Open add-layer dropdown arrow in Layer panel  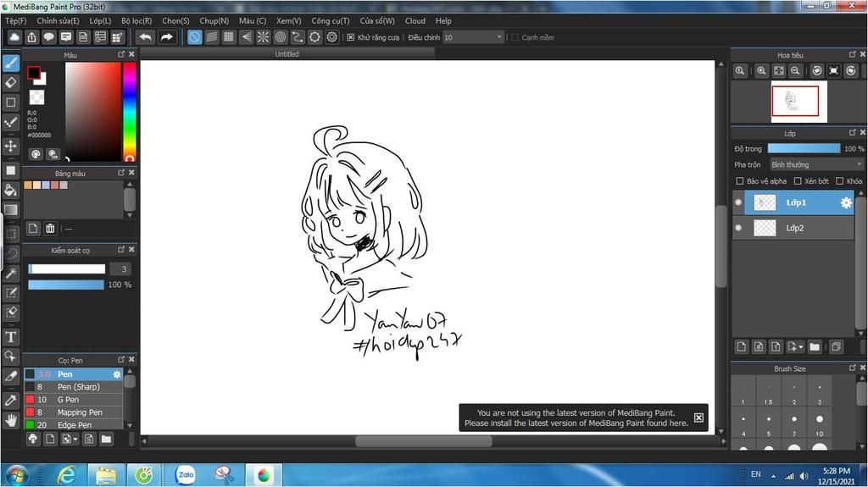click(x=801, y=347)
